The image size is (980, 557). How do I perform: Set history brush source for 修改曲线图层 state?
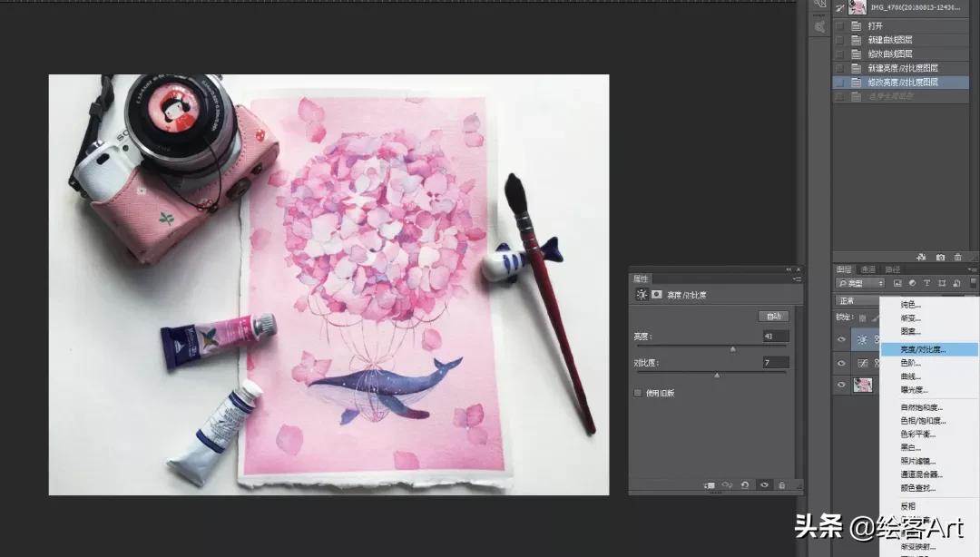(840, 54)
